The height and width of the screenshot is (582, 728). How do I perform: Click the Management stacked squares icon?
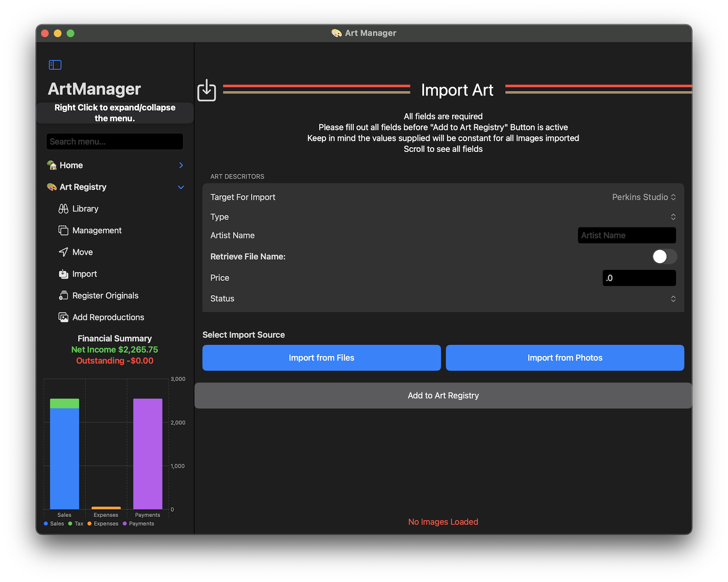(x=63, y=231)
